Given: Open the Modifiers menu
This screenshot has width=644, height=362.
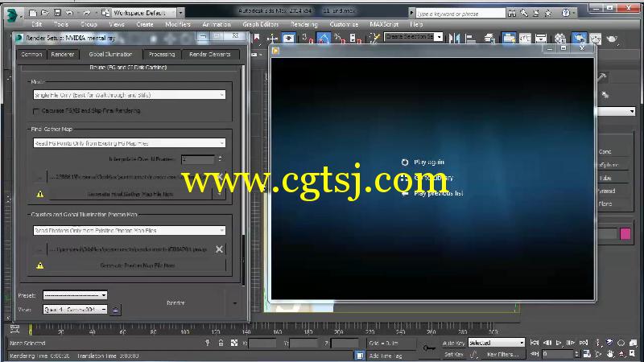Looking at the screenshot, I should [177, 24].
